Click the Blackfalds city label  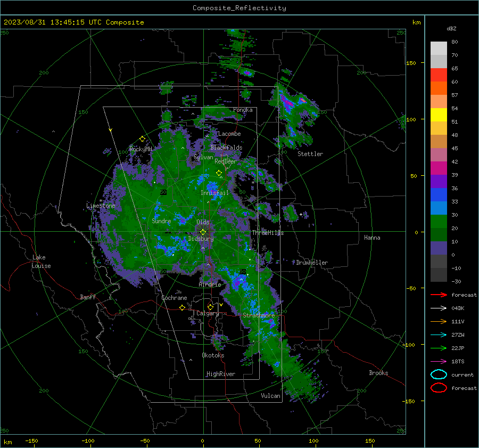point(226,148)
